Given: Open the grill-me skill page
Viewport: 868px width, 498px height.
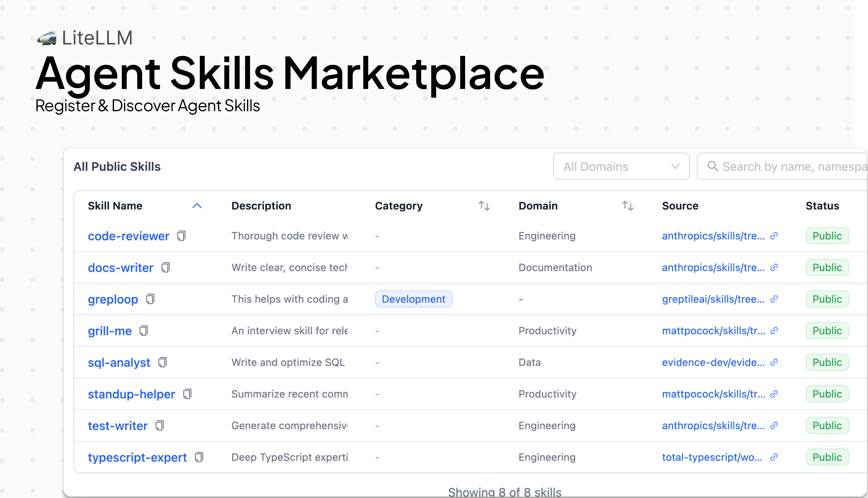Looking at the screenshot, I should [109, 330].
